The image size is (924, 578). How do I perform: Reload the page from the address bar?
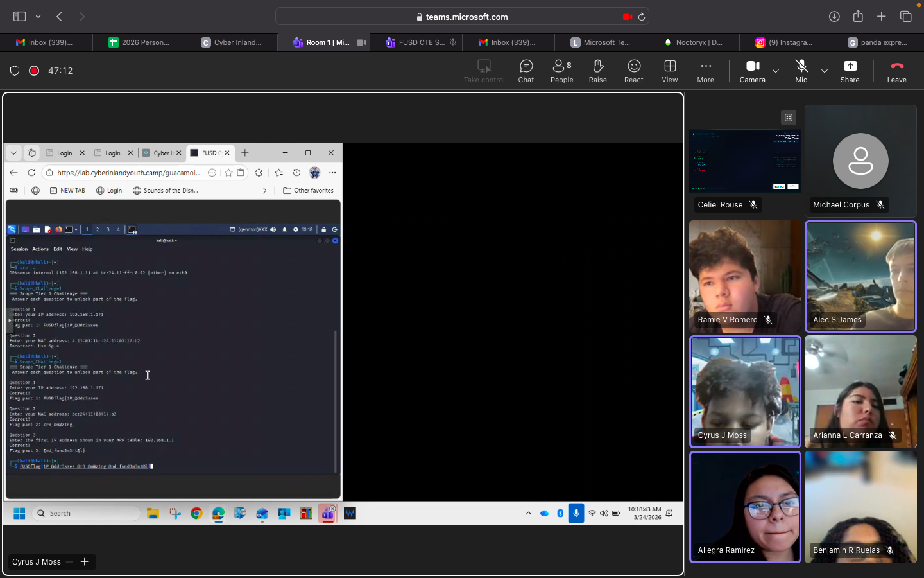[641, 17]
